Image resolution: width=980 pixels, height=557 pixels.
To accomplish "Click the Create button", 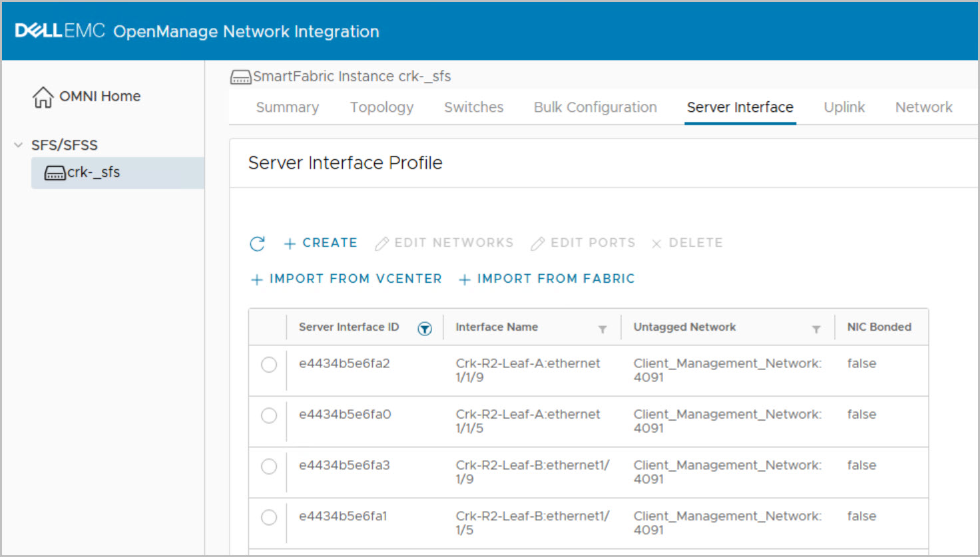I will click(321, 243).
